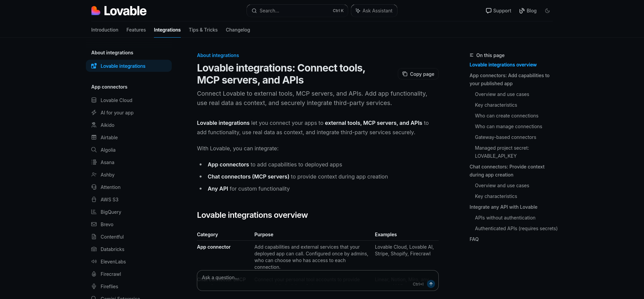Viewport: 644px width, 299px height.
Task: Jump to Who can manage connections
Action: pyautogui.click(x=508, y=127)
